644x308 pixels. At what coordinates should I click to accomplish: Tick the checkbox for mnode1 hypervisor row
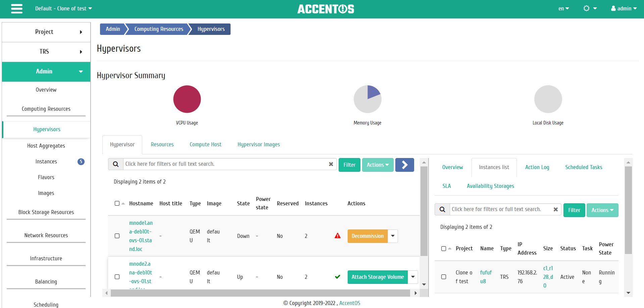click(x=117, y=236)
